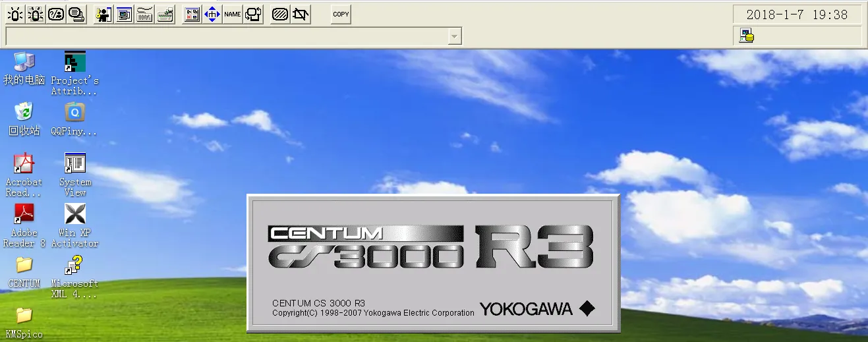Click the Circulate windows button
Image resolution: width=868 pixels, height=342 pixels.
click(x=253, y=14)
